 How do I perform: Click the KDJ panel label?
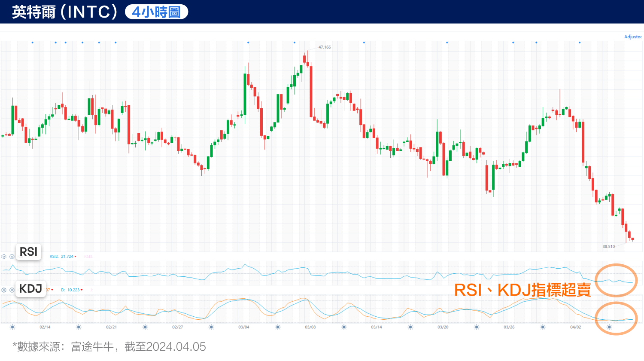30,289
